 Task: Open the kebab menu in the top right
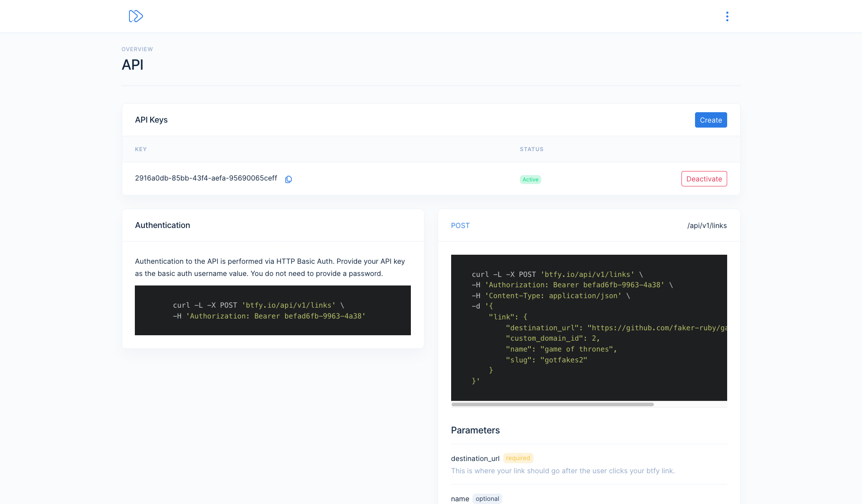coord(727,16)
